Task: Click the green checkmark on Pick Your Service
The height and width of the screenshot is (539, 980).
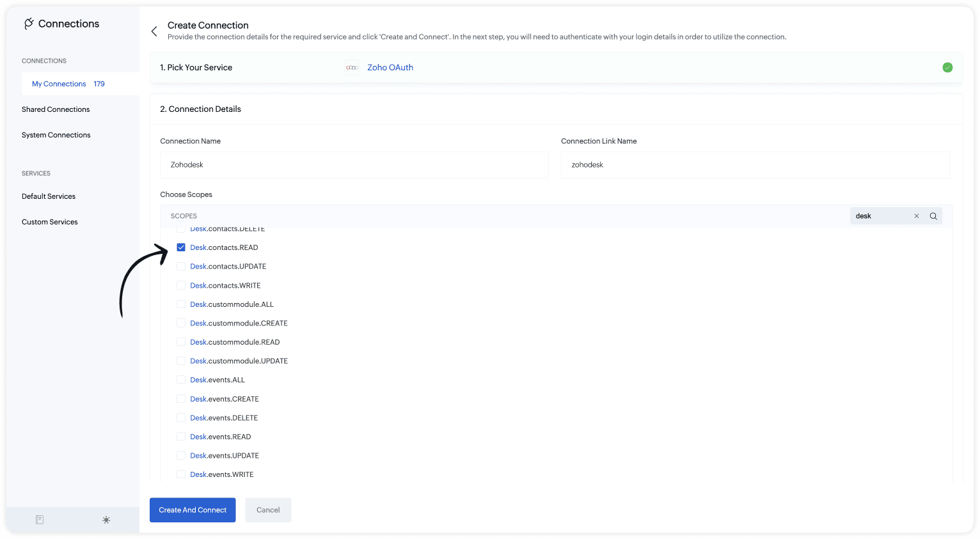Action: (947, 67)
